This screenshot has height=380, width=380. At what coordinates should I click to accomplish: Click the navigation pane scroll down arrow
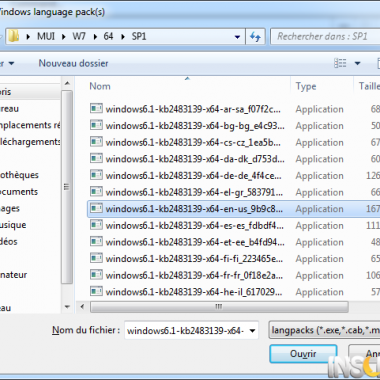[67, 307]
